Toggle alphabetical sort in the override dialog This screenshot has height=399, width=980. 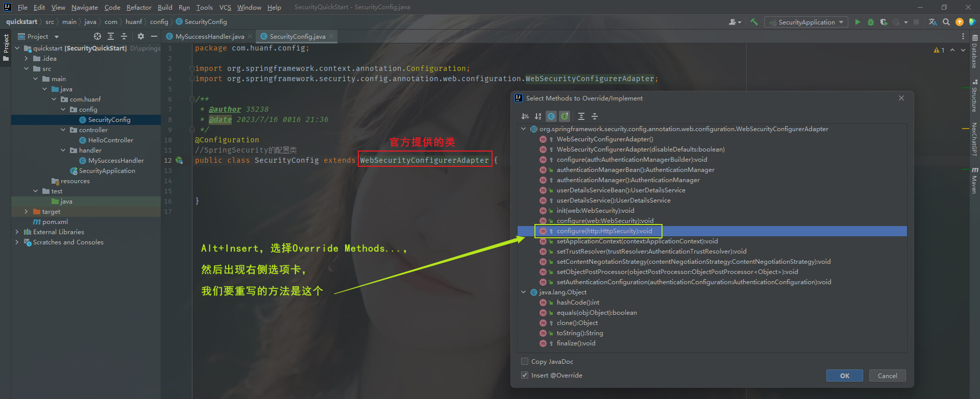point(538,116)
